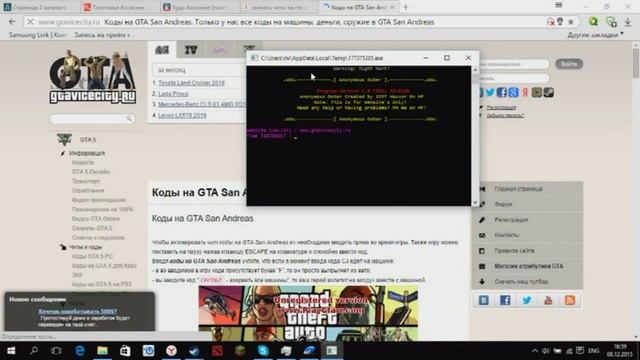Click gtavicecity.ru site logo

(93, 76)
